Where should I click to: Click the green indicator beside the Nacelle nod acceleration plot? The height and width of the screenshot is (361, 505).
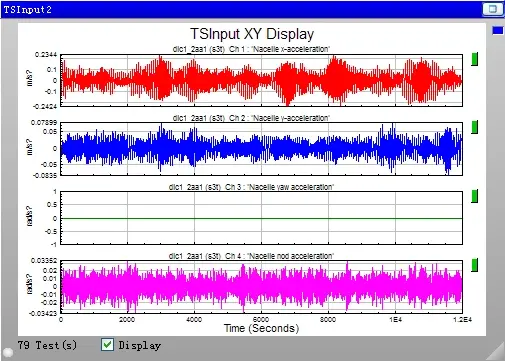pyautogui.click(x=474, y=265)
